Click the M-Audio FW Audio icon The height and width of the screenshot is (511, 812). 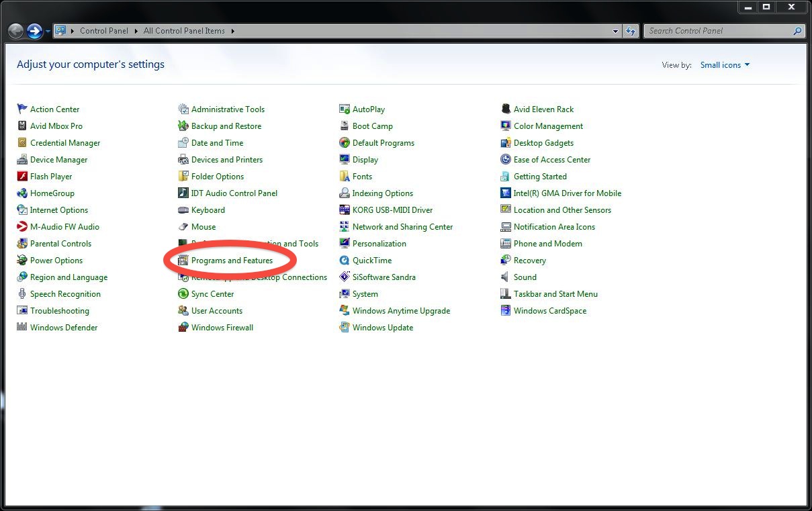click(x=22, y=227)
